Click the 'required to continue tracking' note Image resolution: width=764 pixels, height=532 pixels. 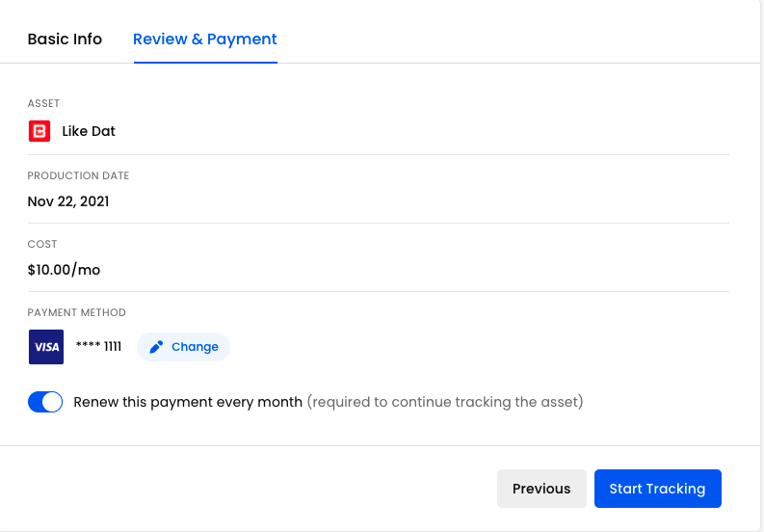[445, 402]
